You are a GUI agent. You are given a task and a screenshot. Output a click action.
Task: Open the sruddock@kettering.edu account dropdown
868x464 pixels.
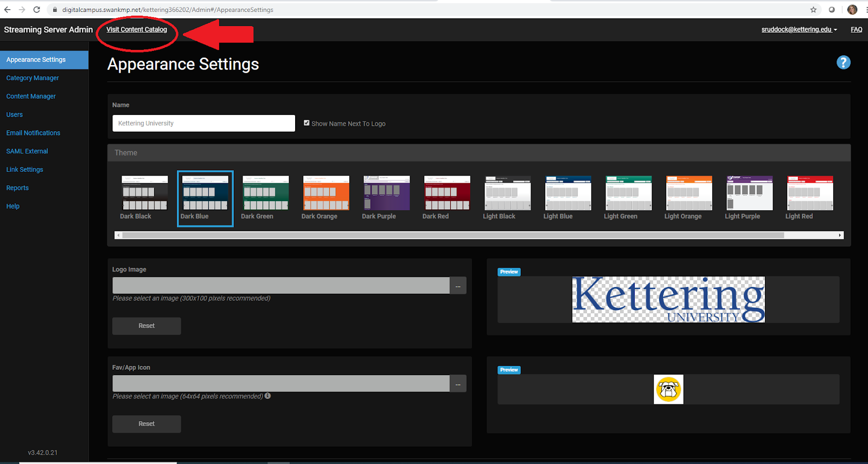click(799, 29)
